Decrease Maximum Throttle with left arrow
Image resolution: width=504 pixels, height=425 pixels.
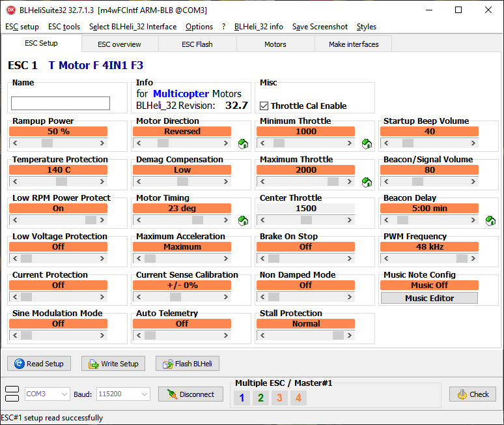tap(262, 182)
